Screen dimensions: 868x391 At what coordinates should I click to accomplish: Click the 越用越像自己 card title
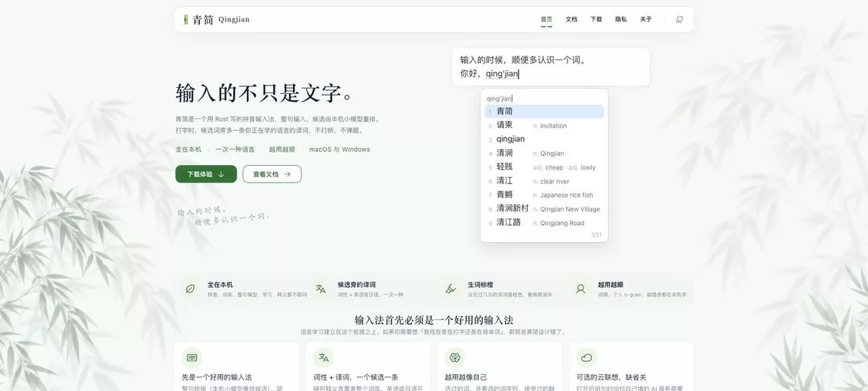tap(466, 377)
